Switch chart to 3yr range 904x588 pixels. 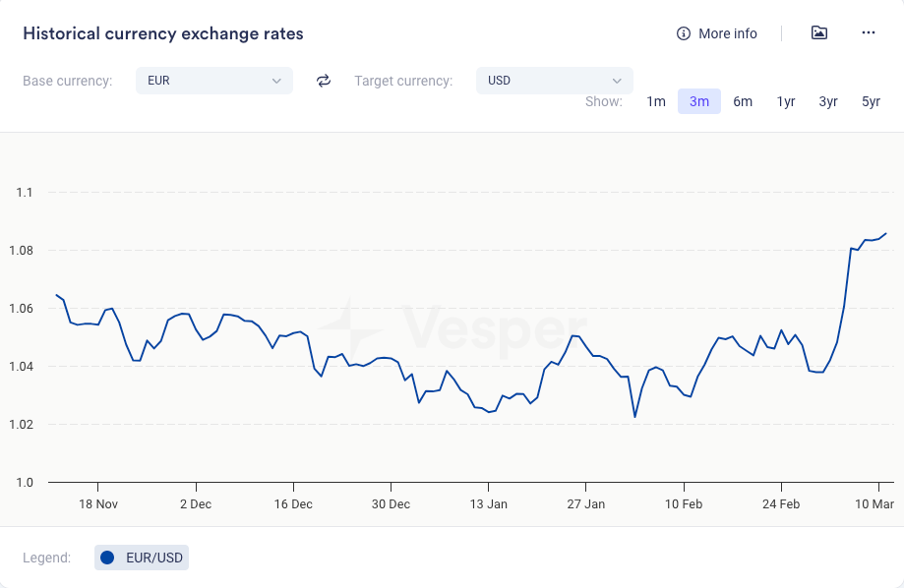tap(828, 101)
